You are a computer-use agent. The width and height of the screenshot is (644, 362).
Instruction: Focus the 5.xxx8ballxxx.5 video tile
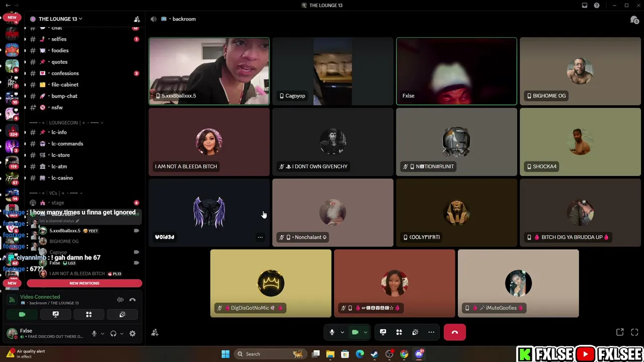point(209,71)
